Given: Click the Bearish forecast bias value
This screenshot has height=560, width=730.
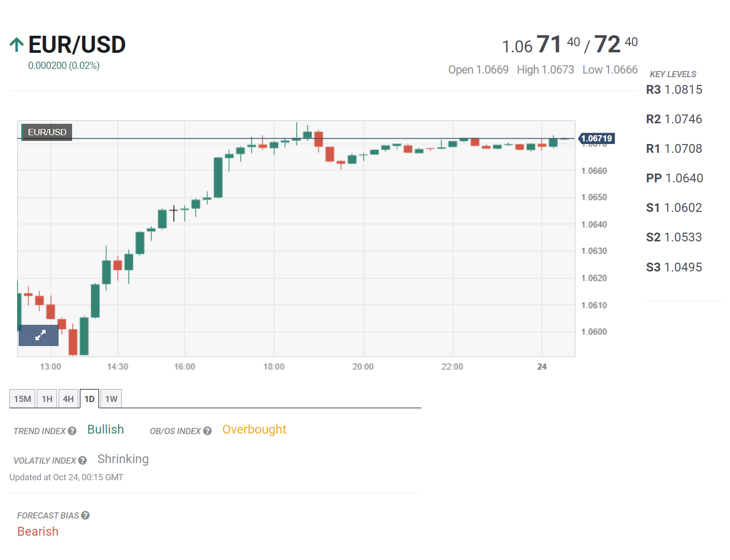Looking at the screenshot, I should 38,532.
